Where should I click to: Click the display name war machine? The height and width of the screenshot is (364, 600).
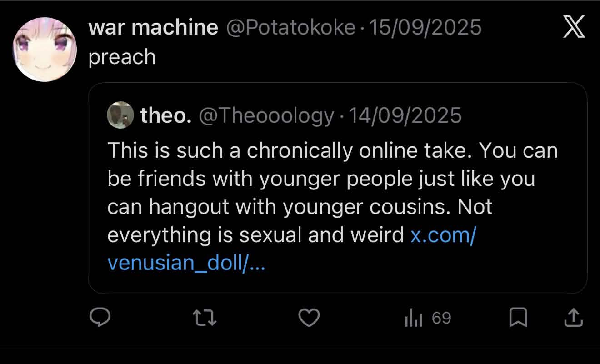[153, 28]
